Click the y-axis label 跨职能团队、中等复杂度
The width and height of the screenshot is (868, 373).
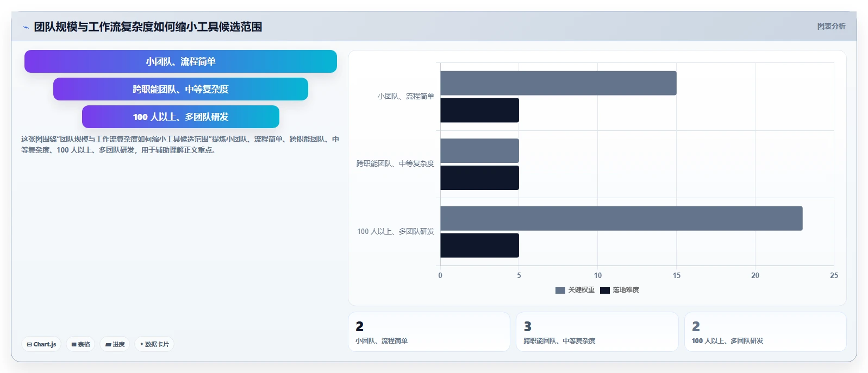click(395, 163)
